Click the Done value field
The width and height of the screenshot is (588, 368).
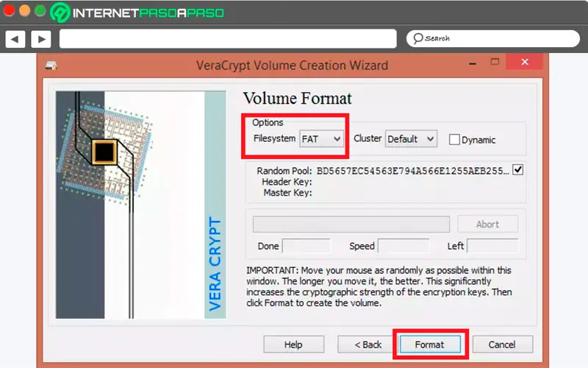306,246
